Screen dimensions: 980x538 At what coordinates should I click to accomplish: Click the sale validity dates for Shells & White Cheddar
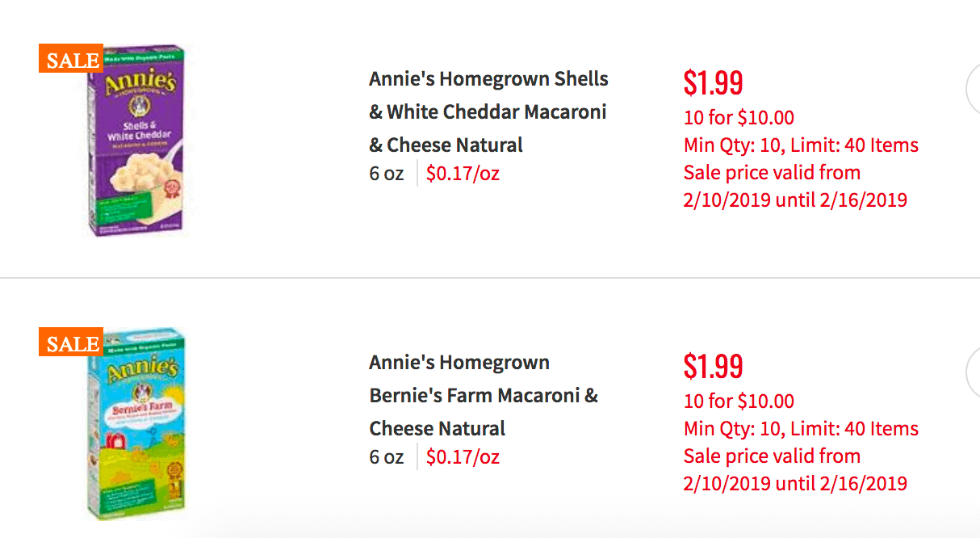(x=795, y=186)
